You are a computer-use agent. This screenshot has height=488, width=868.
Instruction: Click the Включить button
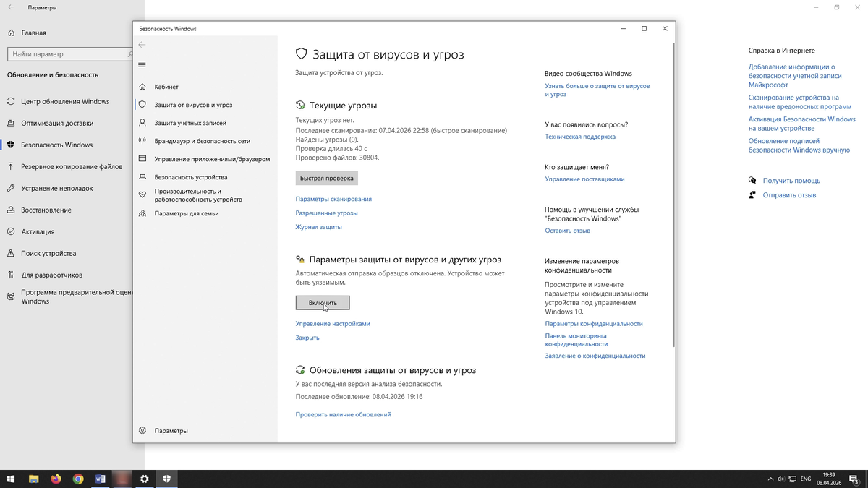pyautogui.click(x=323, y=303)
